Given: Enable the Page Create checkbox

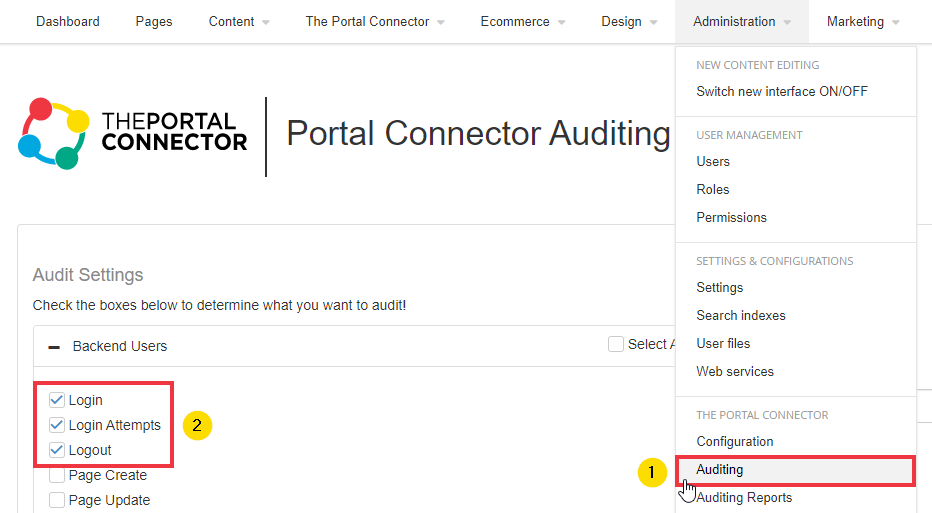Looking at the screenshot, I should (57, 475).
